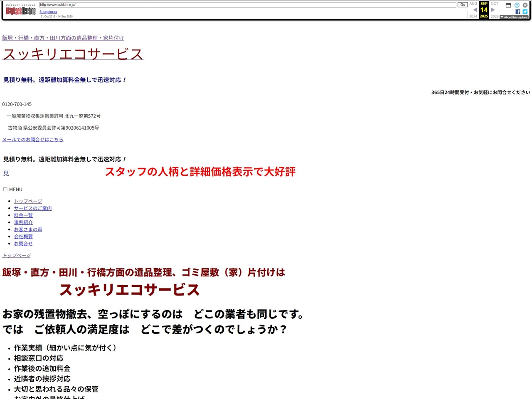The width and height of the screenshot is (532, 399).
Task: Open the 8 captures link
Action: point(48,12)
